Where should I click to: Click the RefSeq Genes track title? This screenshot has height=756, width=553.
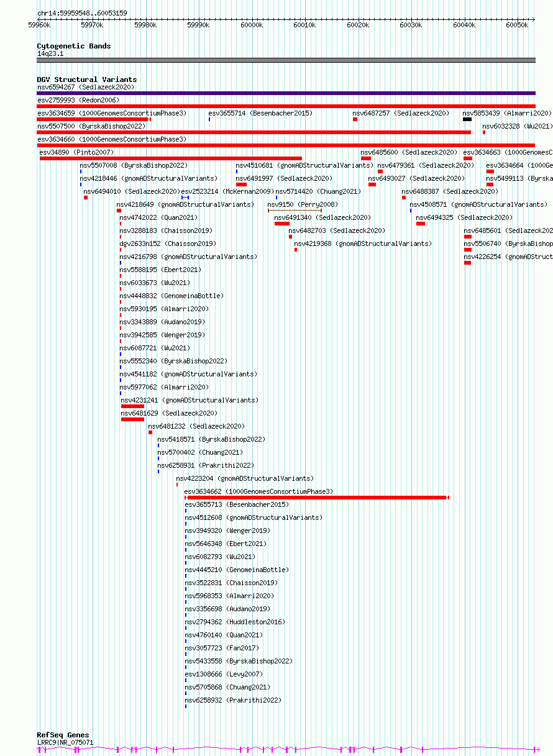(x=63, y=735)
